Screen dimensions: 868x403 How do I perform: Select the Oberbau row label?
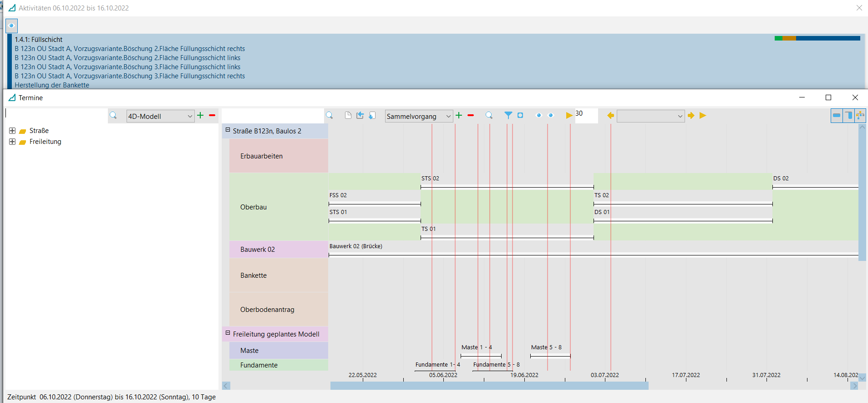click(x=254, y=207)
